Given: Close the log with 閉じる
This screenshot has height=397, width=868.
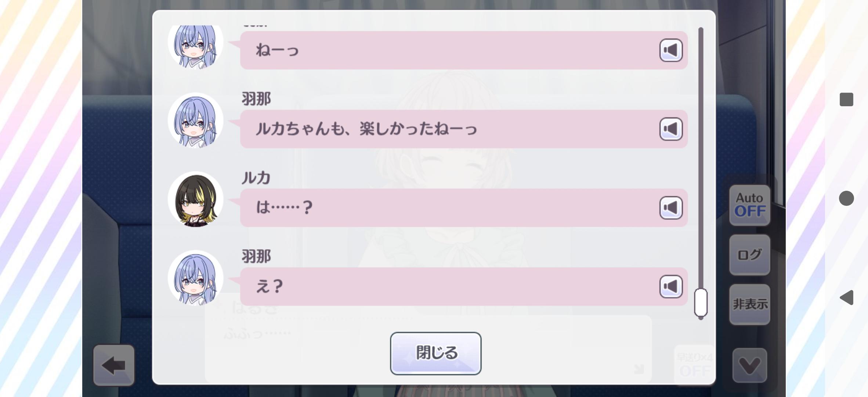Looking at the screenshot, I should pyautogui.click(x=435, y=353).
